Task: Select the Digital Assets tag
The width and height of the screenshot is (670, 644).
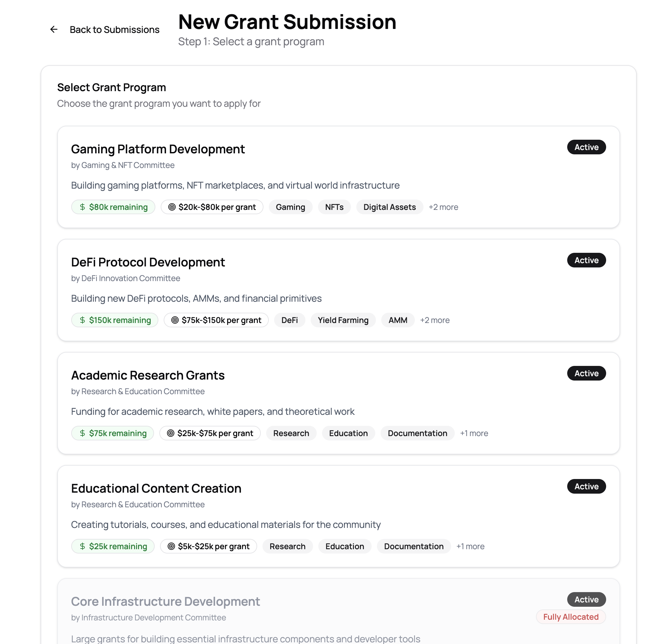Action: point(389,207)
